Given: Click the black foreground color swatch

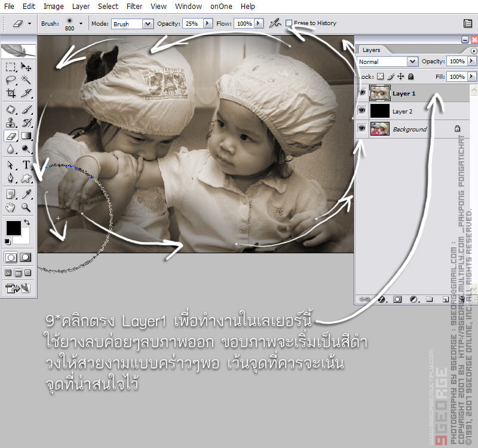Looking at the screenshot, I should [13, 228].
